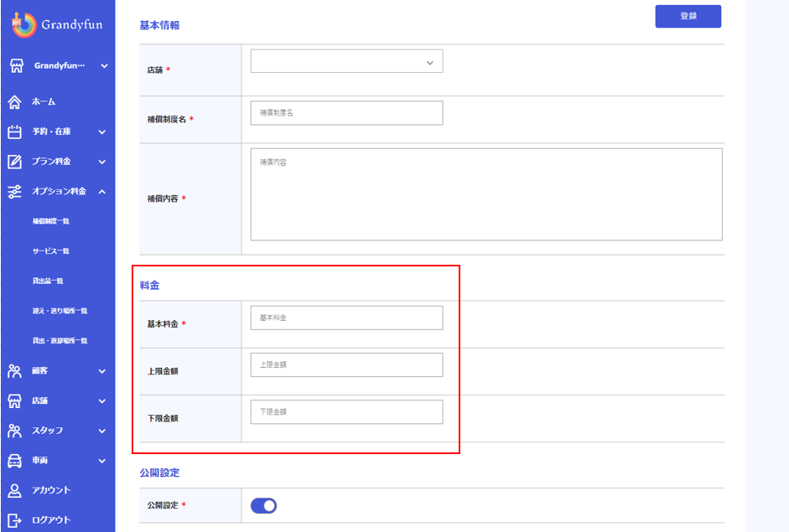Click the logout icon for ログアウト

14,520
